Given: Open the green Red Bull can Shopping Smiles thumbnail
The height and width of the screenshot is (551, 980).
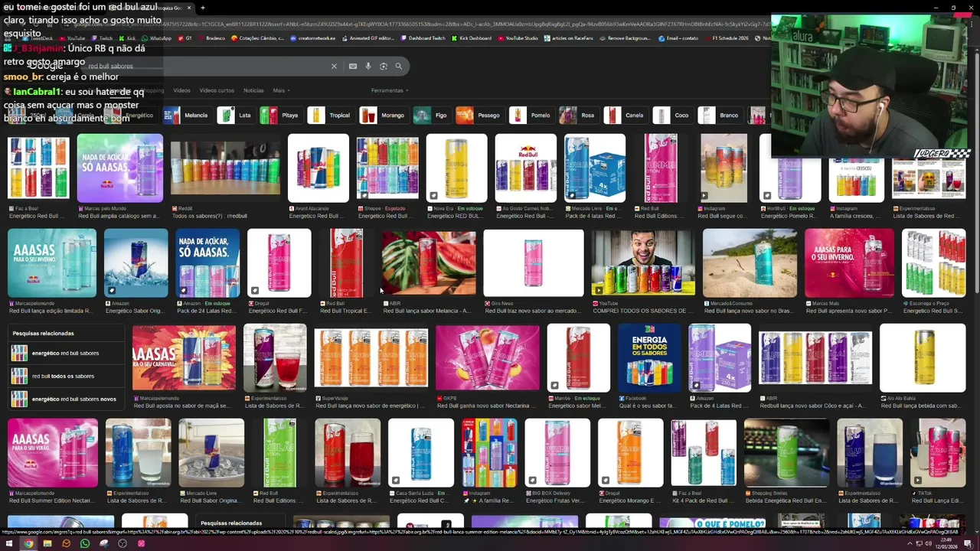Looking at the screenshot, I should (x=786, y=453).
